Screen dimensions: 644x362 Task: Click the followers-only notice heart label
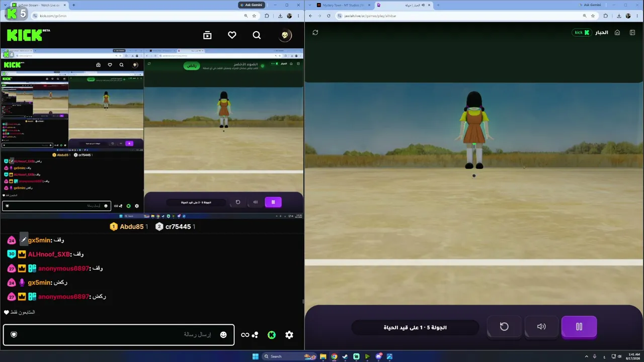19,312
